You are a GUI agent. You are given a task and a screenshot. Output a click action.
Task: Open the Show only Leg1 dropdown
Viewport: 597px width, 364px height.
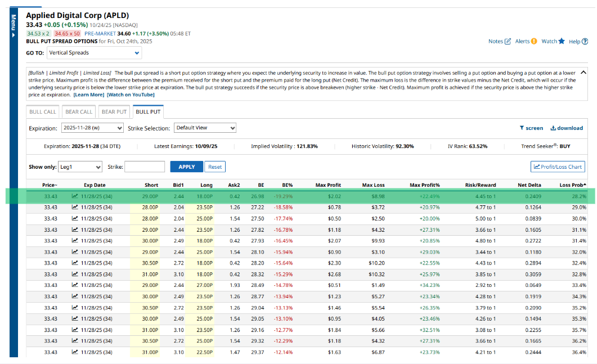(x=80, y=167)
